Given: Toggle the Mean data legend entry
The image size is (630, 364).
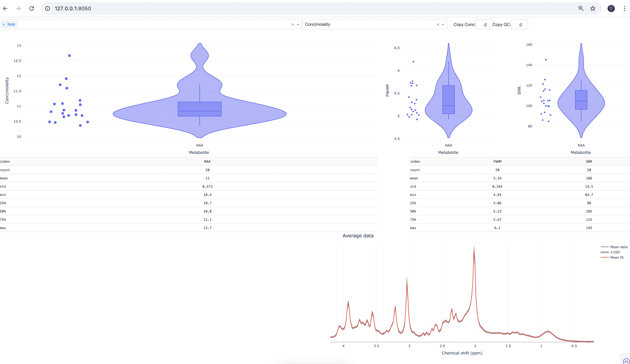Looking at the screenshot, I should [618, 247].
